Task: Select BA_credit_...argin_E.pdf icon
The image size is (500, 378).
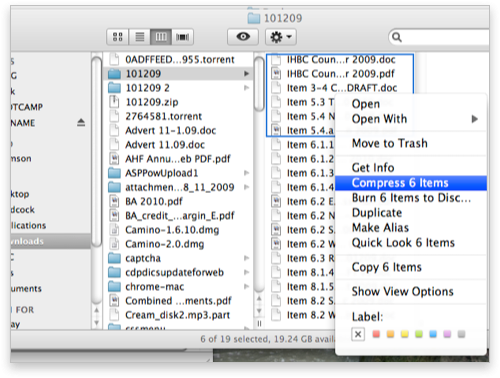Action: tap(114, 216)
